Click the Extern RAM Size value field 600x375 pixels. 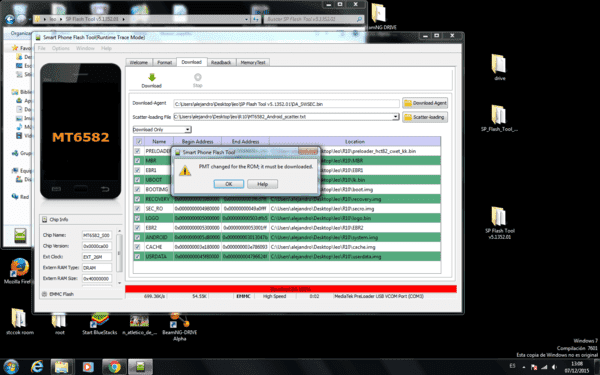pos(97,279)
